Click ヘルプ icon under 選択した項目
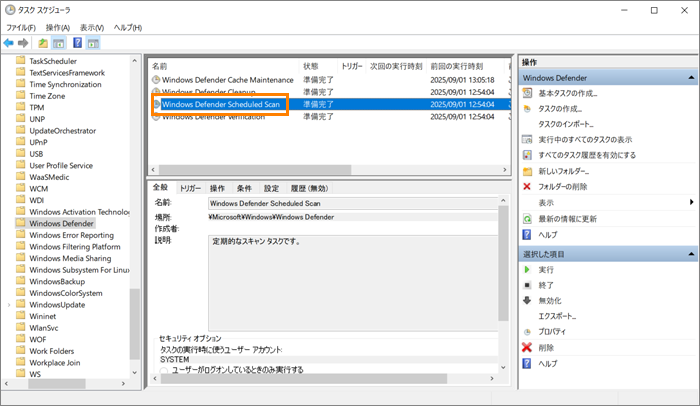The width and height of the screenshot is (700, 406). click(x=527, y=363)
